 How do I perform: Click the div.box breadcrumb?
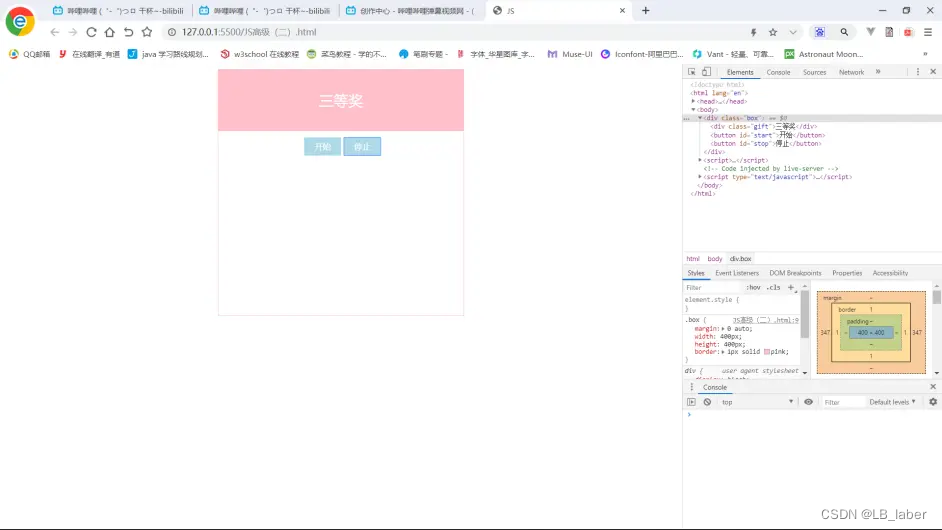[x=740, y=259]
